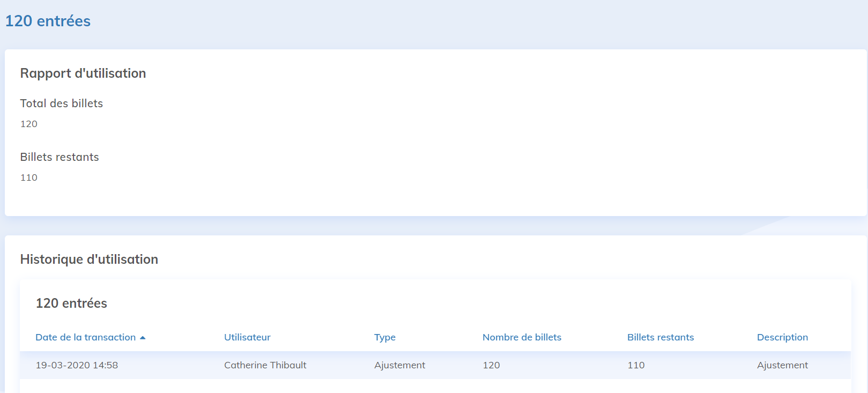Click the 110 value under report Billets restants

pos(29,177)
